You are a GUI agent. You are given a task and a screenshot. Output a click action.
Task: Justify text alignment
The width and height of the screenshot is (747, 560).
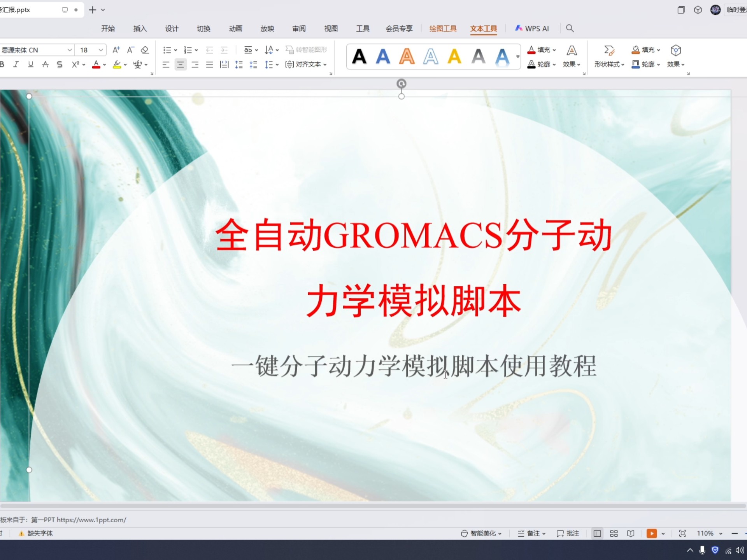[x=209, y=65]
